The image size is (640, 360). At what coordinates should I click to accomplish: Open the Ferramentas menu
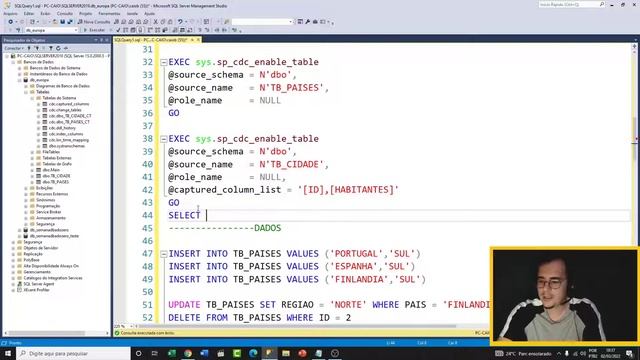109,13
